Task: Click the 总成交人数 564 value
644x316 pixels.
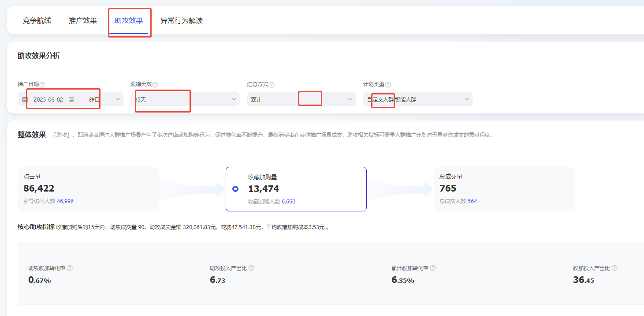Action: (472, 201)
